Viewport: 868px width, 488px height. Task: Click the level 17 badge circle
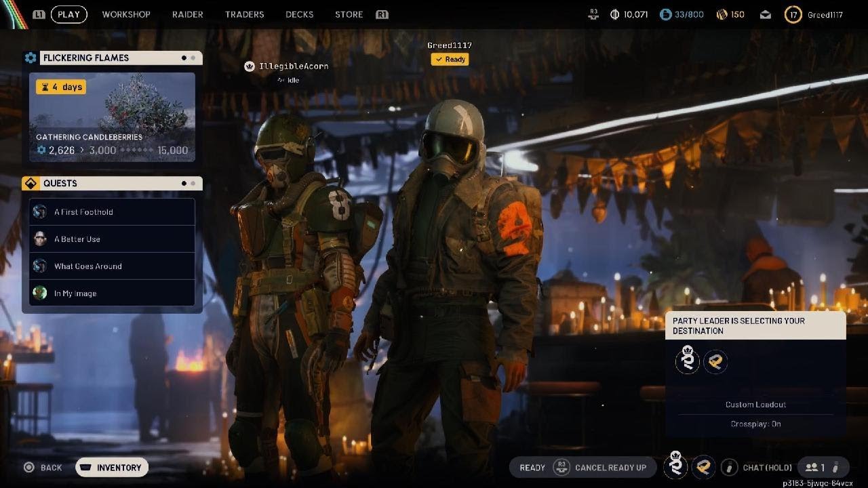pyautogui.click(x=793, y=14)
